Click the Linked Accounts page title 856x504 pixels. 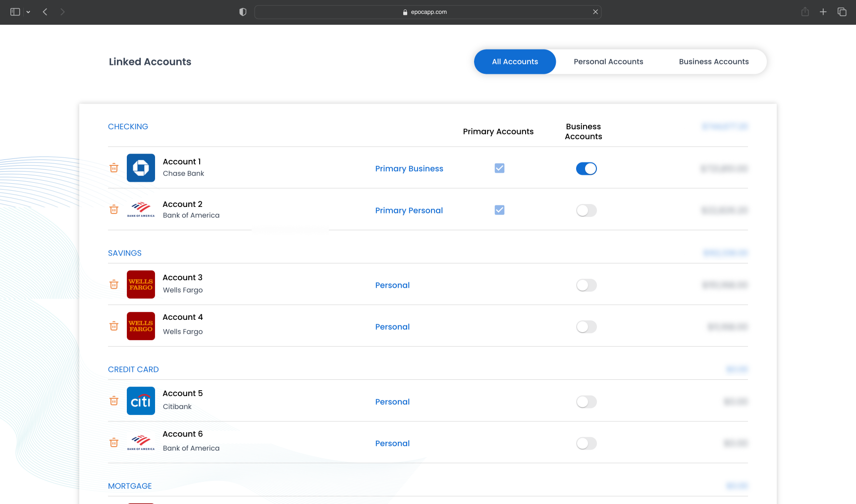tap(150, 61)
